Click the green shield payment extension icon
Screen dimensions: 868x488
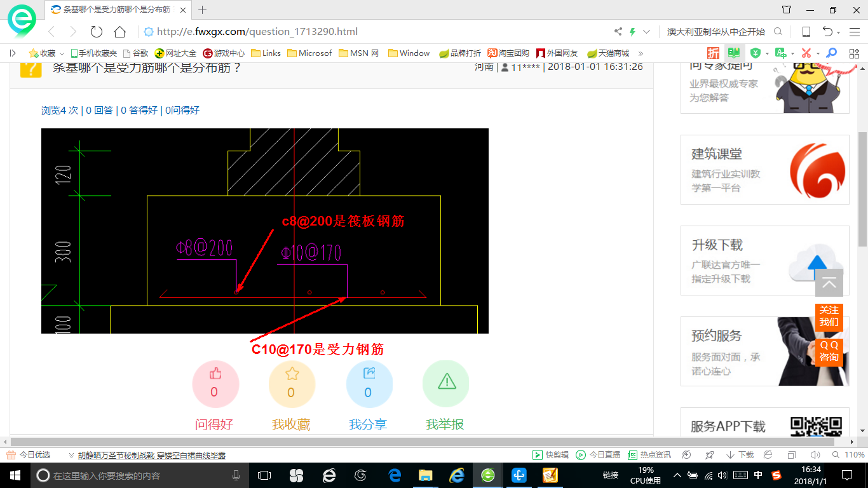click(x=756, y=53)
